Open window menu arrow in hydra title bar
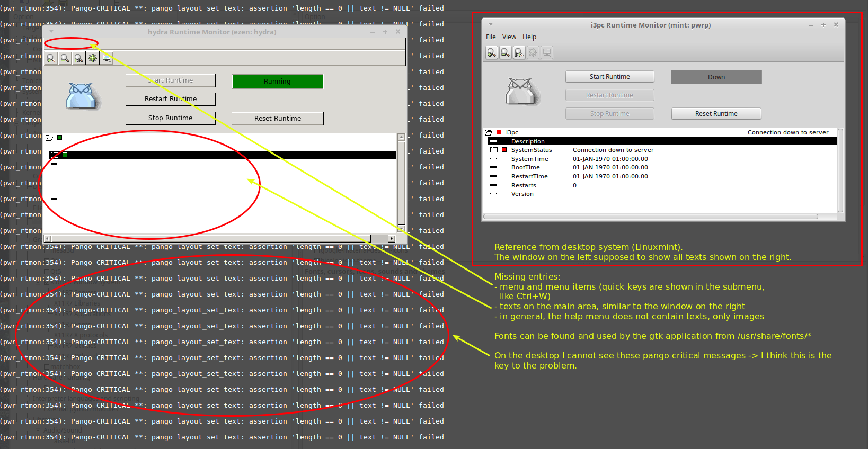 (x=51, y=32)
